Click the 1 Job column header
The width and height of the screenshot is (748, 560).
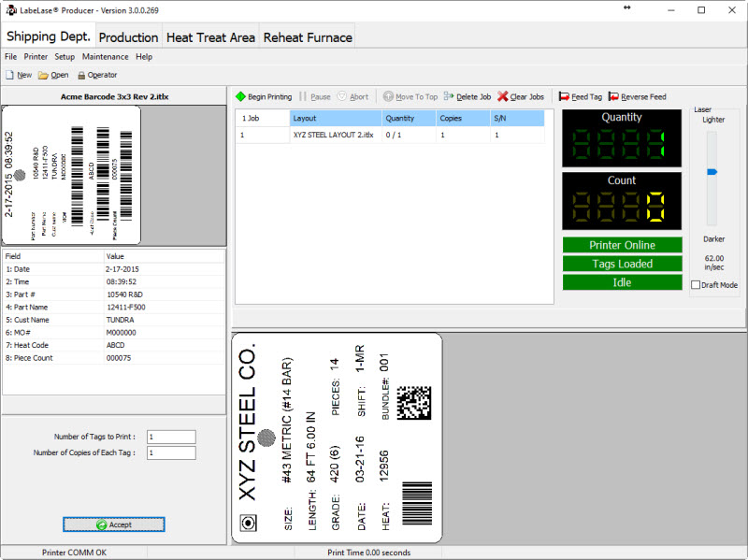[263, 119]
